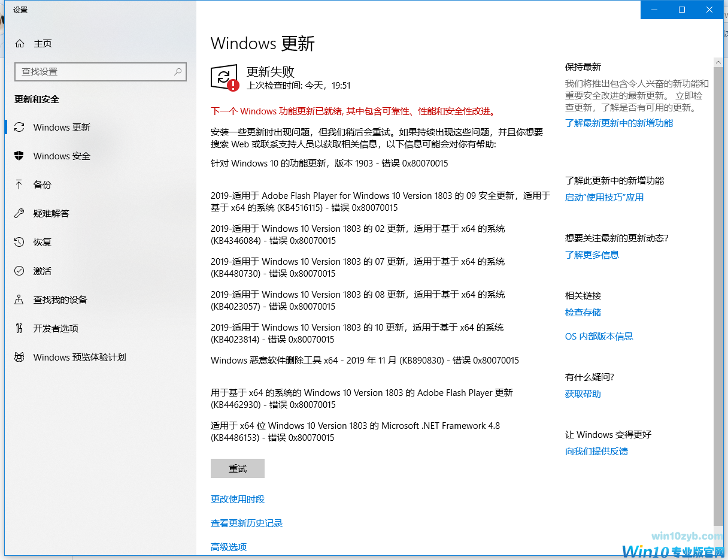Click the 恢复 history icon

click(20, 242)
